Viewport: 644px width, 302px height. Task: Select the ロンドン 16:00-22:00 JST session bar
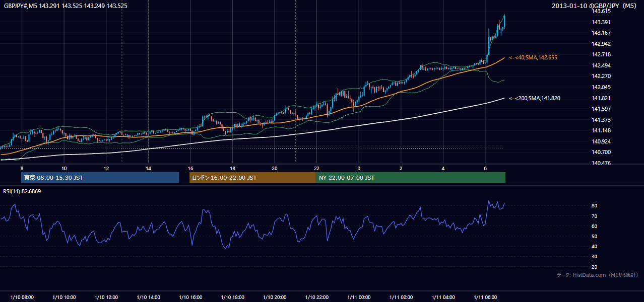[x=252, y=178]
